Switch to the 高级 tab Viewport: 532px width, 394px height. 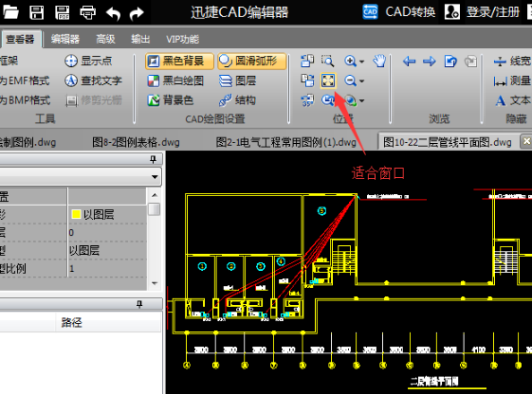(105, 39)
